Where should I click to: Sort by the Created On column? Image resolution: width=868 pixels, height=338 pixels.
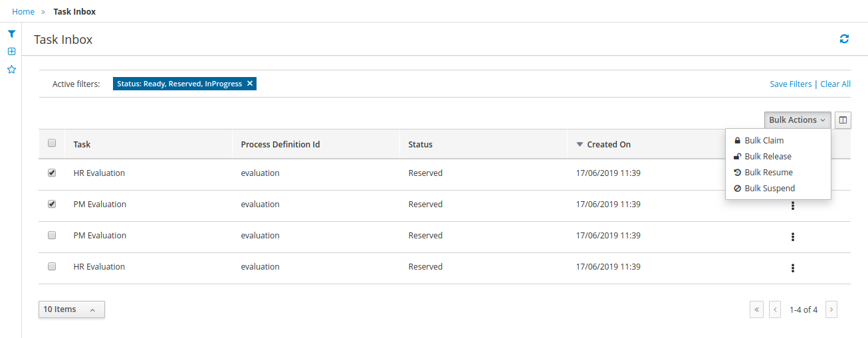(608, 144)
